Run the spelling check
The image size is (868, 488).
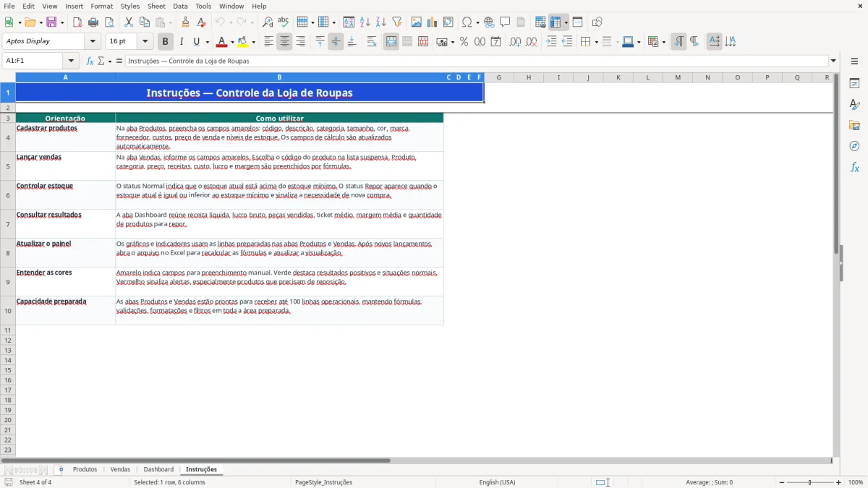(x=283, y=22)
